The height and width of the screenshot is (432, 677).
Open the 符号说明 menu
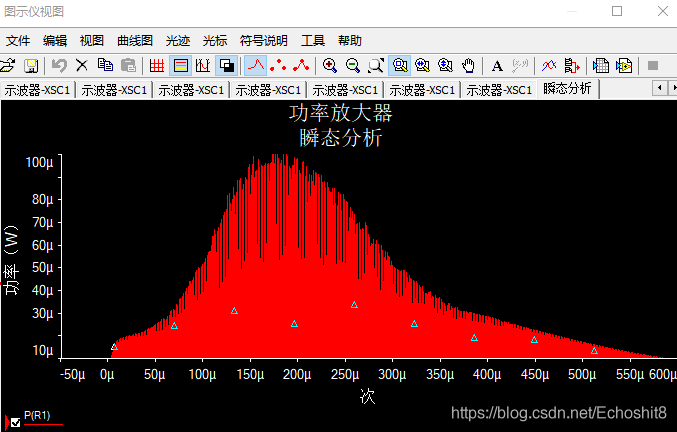pos(264,41)
